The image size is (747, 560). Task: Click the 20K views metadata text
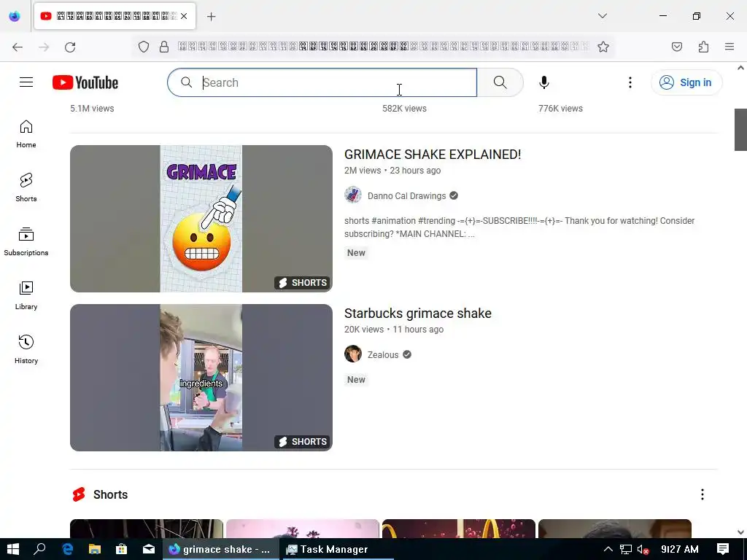364,330
